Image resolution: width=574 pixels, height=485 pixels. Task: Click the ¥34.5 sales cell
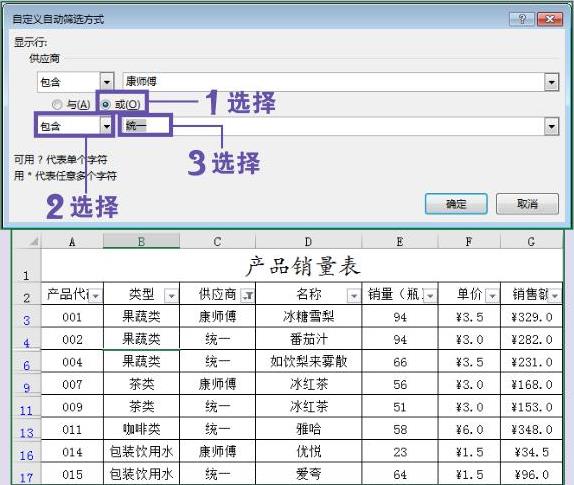tap(531, 452)
